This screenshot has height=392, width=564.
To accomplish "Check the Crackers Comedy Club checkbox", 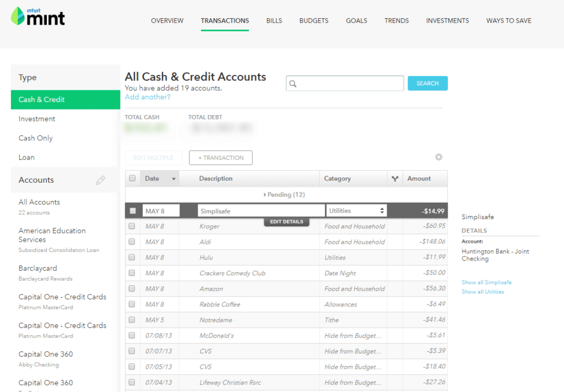I will (132, 273).
